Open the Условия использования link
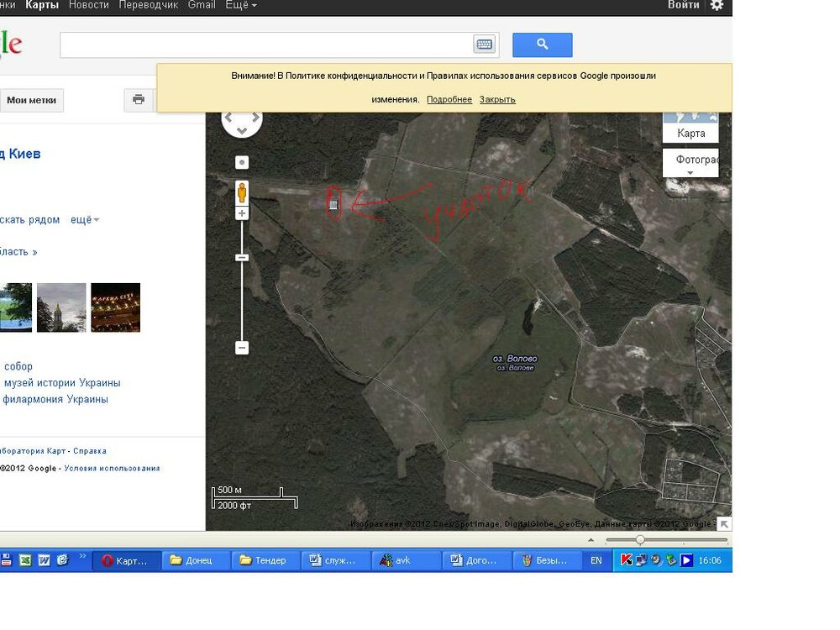 [x=112, y=468]
